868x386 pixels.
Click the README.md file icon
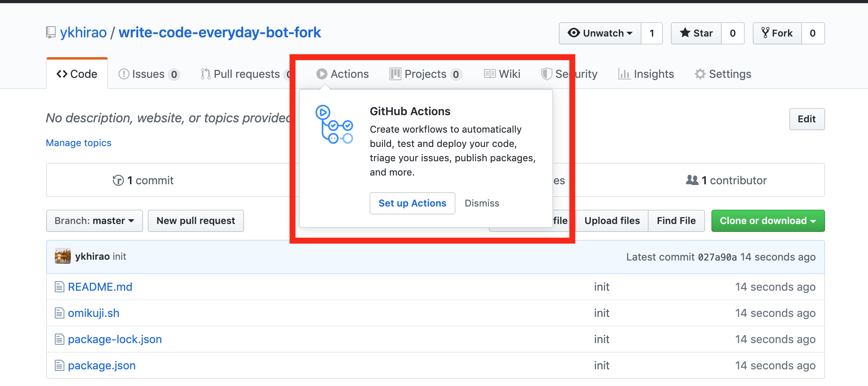[59, 287]
